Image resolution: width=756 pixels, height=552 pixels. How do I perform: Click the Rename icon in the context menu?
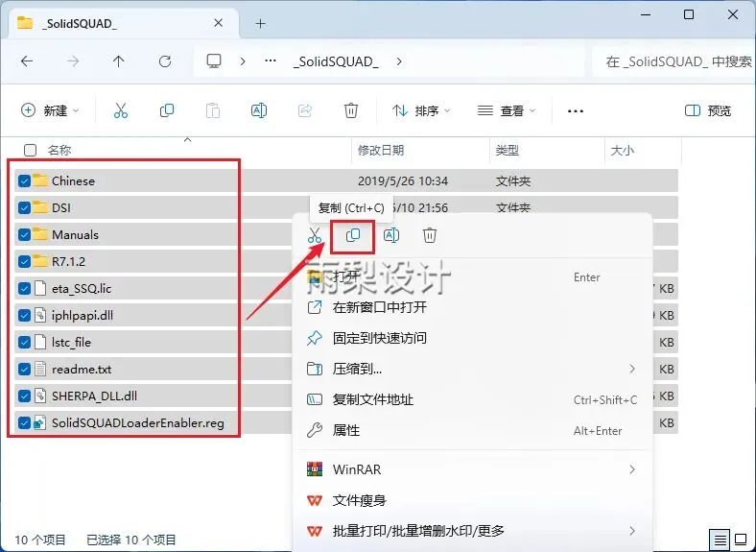click(x=391, y=235)
